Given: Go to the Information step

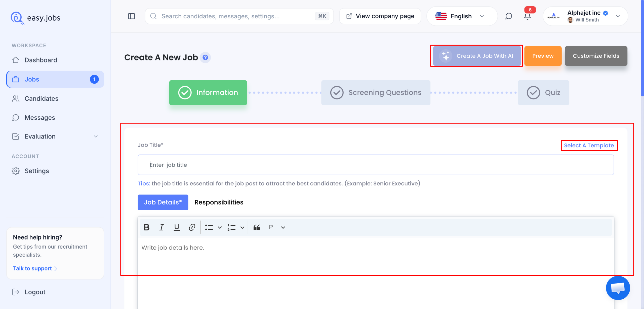Looking at the screenshot, I should pyautogui.click(x=208, y=92).
